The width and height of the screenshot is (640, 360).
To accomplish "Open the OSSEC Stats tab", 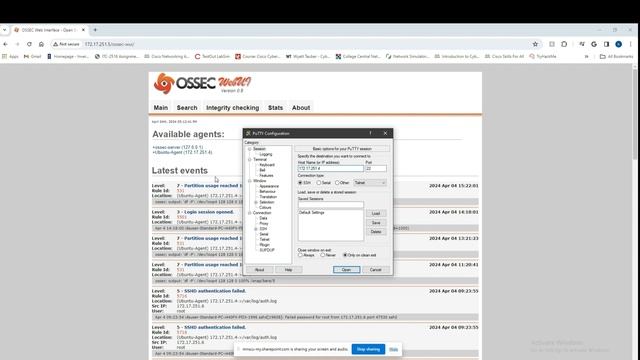I will (276, 108).
